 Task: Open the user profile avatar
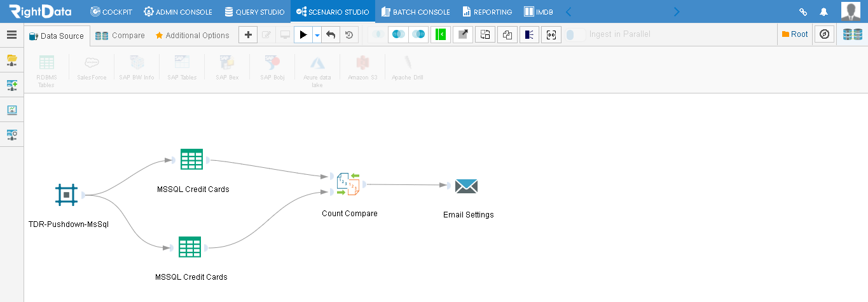pyautogui.click(x=851, y=11)
